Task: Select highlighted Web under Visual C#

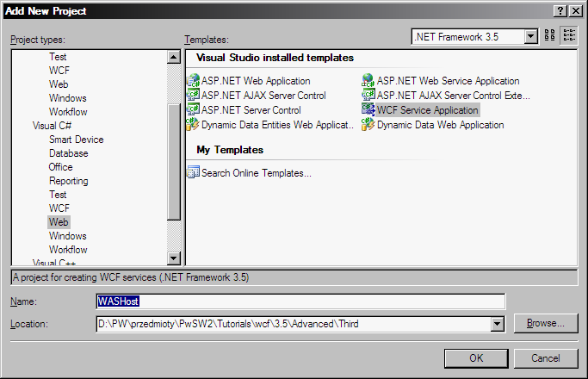Action: [59, 222]
